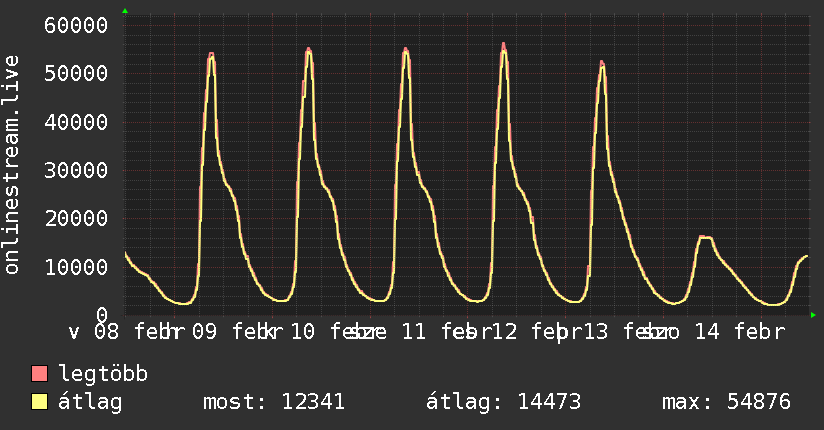Click the 30000 y-axis label

tap(77, 170)
